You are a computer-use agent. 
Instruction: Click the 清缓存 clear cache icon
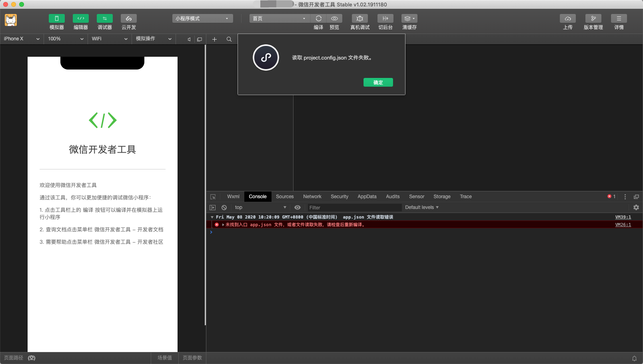tap(409, 18)
